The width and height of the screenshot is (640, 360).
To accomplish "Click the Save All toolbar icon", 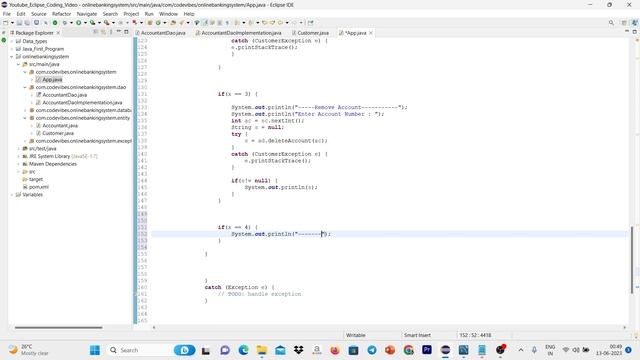I will pos(27,22).
